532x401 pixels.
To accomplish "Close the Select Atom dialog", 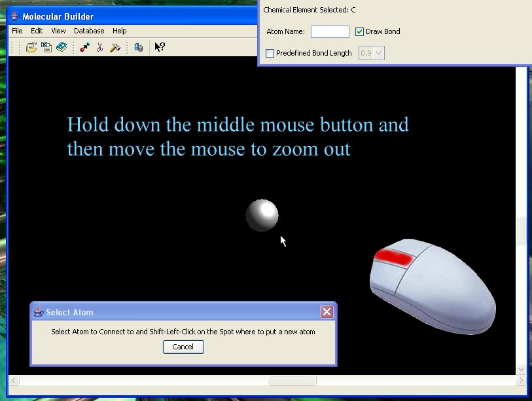I will (327, 312).
